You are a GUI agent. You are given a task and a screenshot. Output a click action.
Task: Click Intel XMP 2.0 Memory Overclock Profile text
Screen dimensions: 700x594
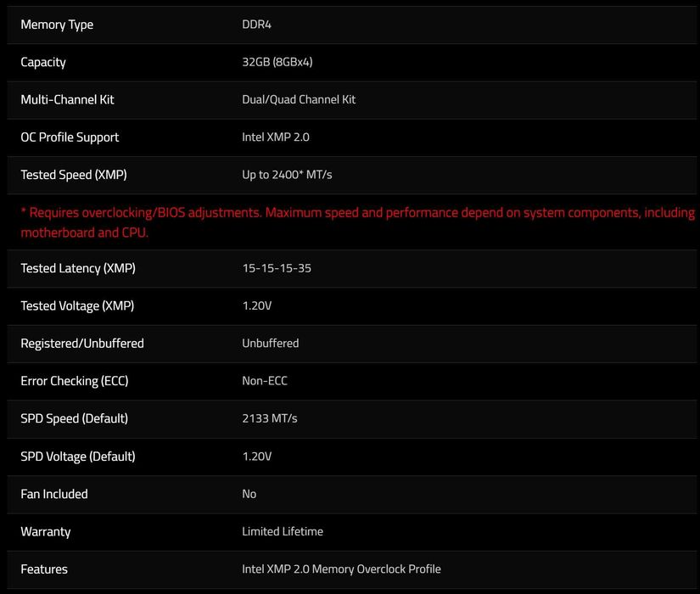pos(341,569)
